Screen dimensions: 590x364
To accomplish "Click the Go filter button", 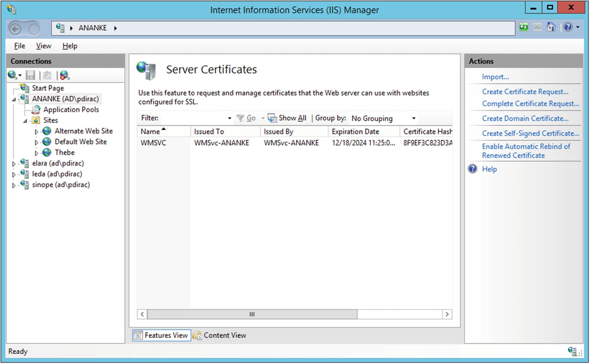I will (x=246, y=118).
